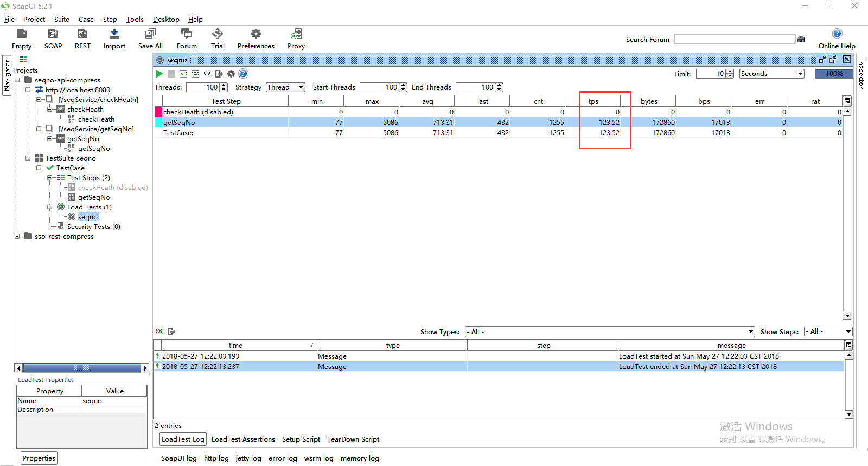This screenshot has width=868, height=466.
Task: Open the statistics graph icon
Action: point(183,74)
